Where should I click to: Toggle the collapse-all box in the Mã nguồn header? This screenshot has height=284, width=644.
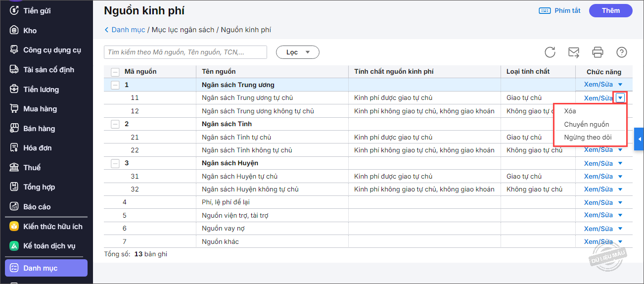tap(115, 72)
